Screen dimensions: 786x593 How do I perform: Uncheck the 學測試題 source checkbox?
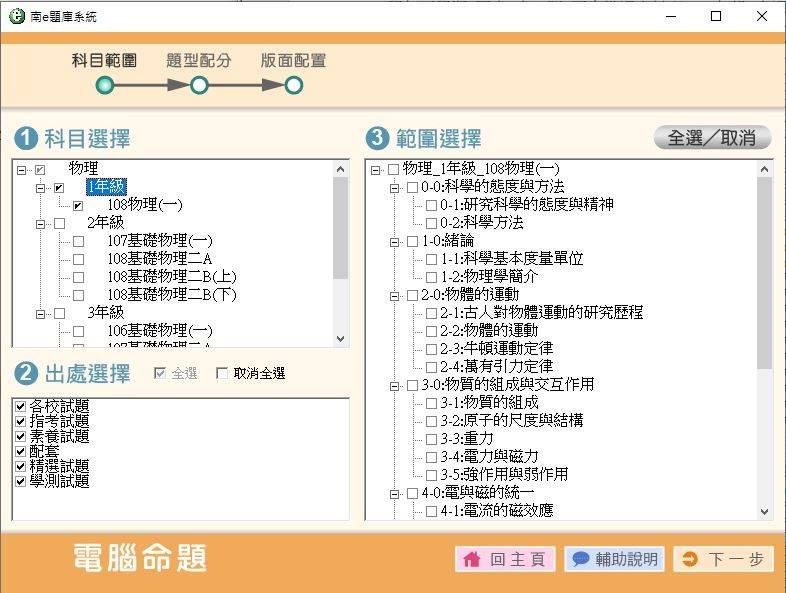tap(21, 481)
